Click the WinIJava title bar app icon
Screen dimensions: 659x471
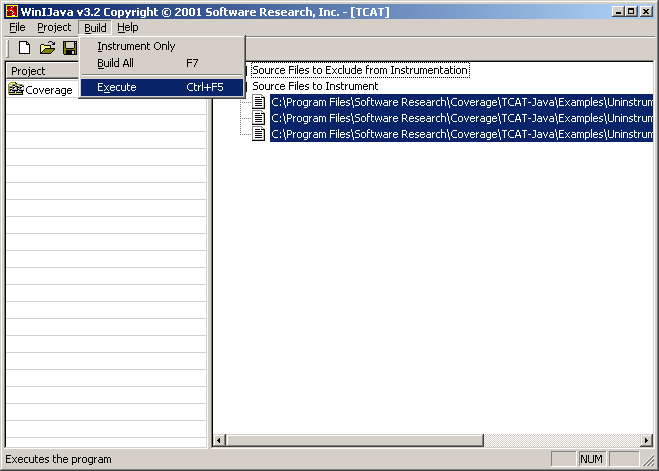click(x=12, y=11)
